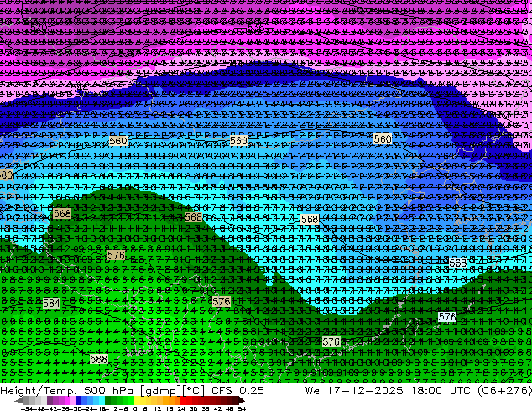The width and height of the screenshot is (532, 411).
Task: Pick the dark green legend swatch after -18
Action: point(108,401)
